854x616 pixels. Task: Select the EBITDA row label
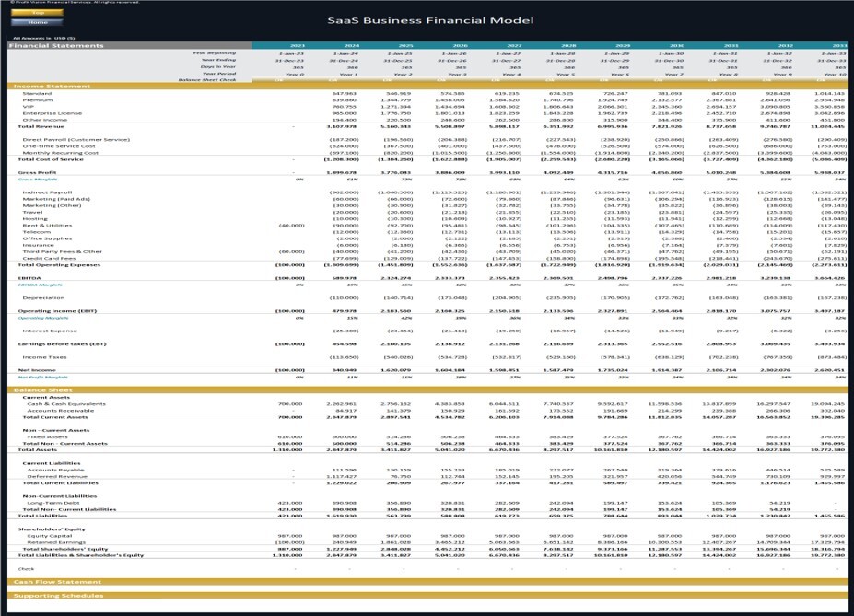pos(29,278)
